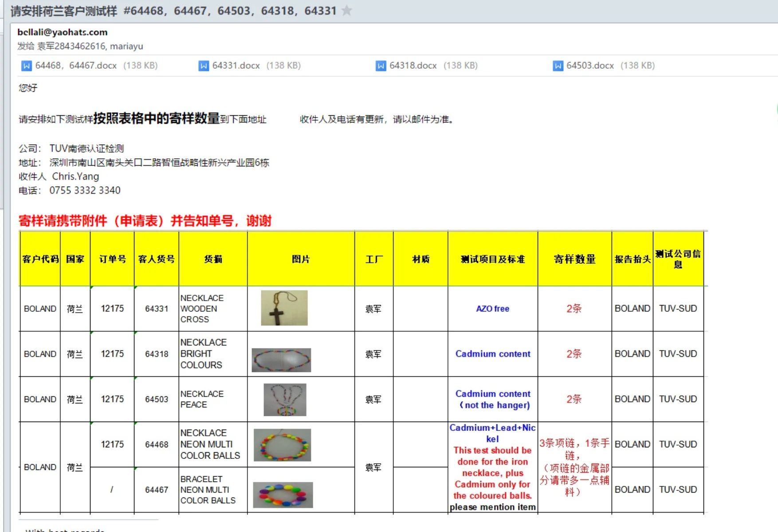Viewport: 778px width, 532px height.
Task: Click sender address bcllali@yaohats.com
Action: [x=63, y=32]
